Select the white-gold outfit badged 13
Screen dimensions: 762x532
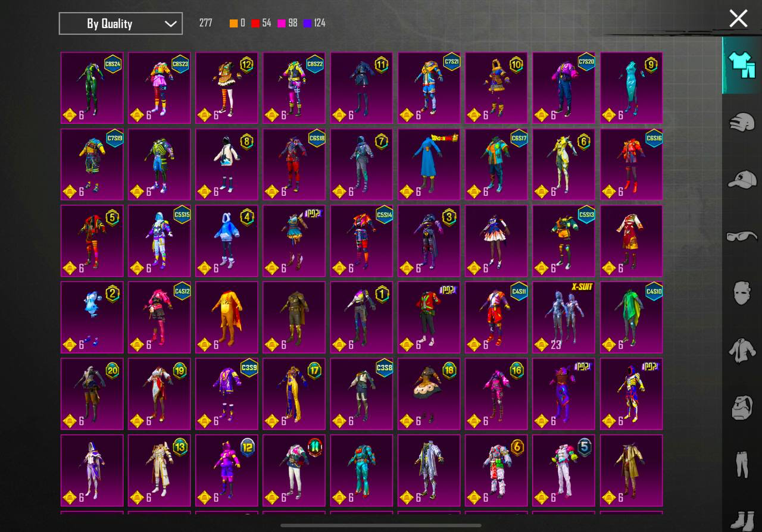point(160,470)
